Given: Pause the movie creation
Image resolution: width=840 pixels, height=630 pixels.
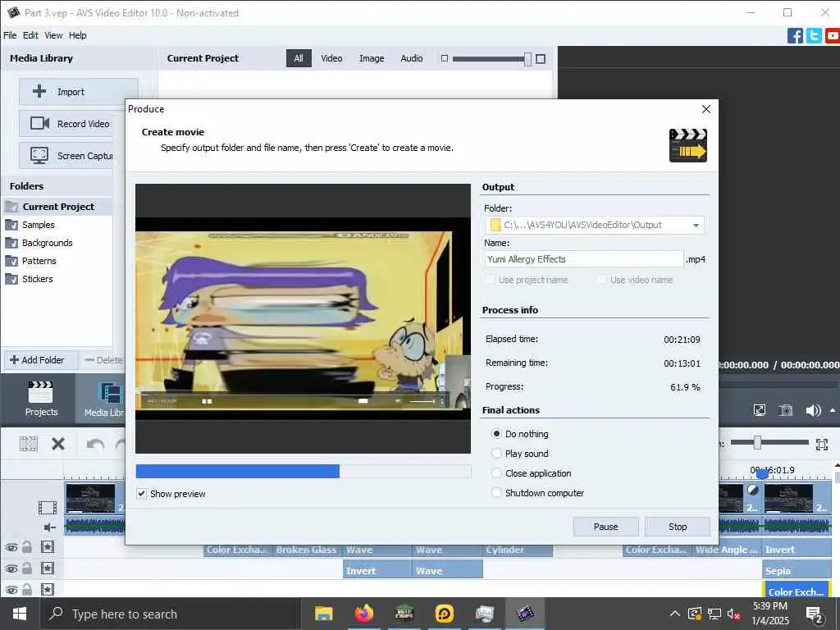Looking at the screenshot, I should (x=606, y=527).
